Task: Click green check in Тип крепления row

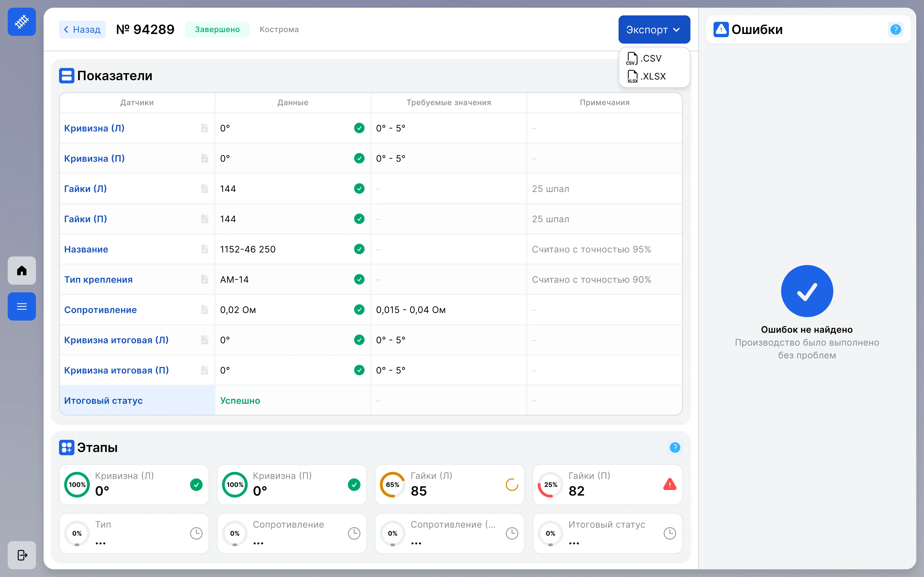Action: point(359,279)
